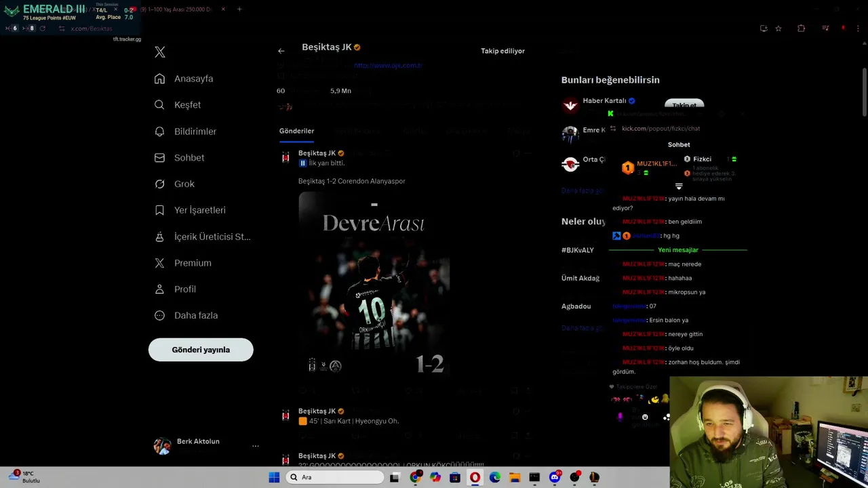The image size is (868, 488).
Task: Open the #BJKvALY trend
Action: [578, 250]
